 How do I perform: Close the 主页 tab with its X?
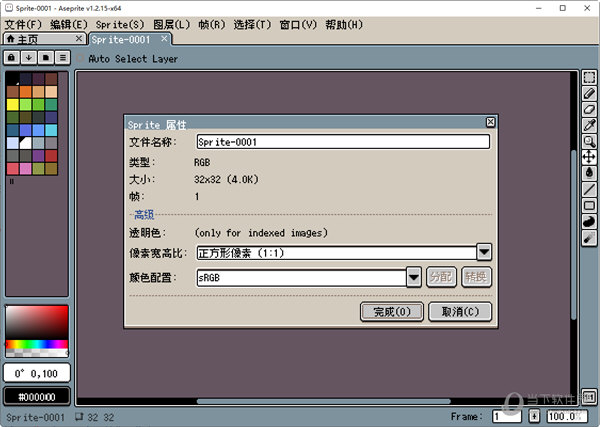(x=78, y=38)
